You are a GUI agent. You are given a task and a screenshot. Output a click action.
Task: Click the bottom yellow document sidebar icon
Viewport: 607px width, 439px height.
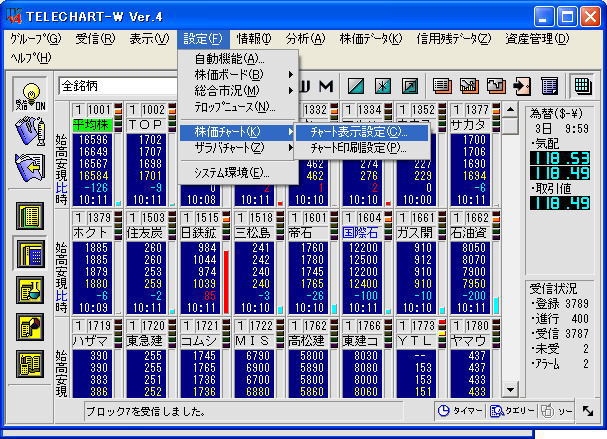(x=30, y=364)
